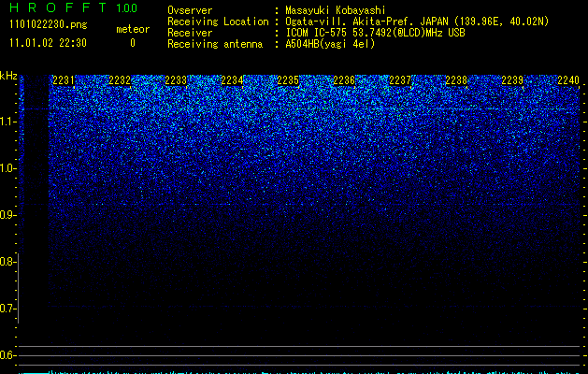The height and width of the screenshot is (374, 588).
Task: Click the meteor count value 0
Action: pos(133,43)
